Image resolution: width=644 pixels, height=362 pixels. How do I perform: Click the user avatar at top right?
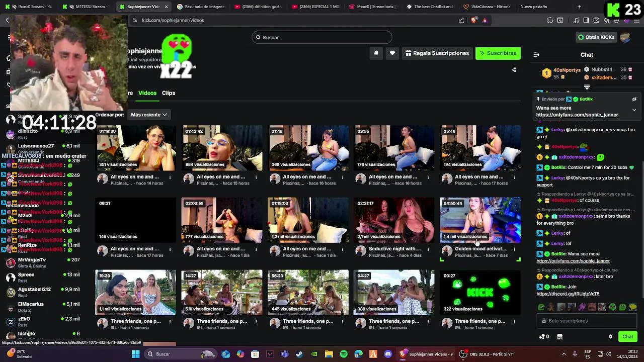(x=625, y=37)
